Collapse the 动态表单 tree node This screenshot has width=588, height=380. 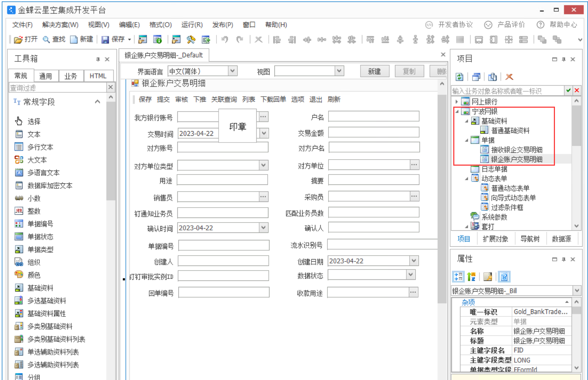pos(466,178)
